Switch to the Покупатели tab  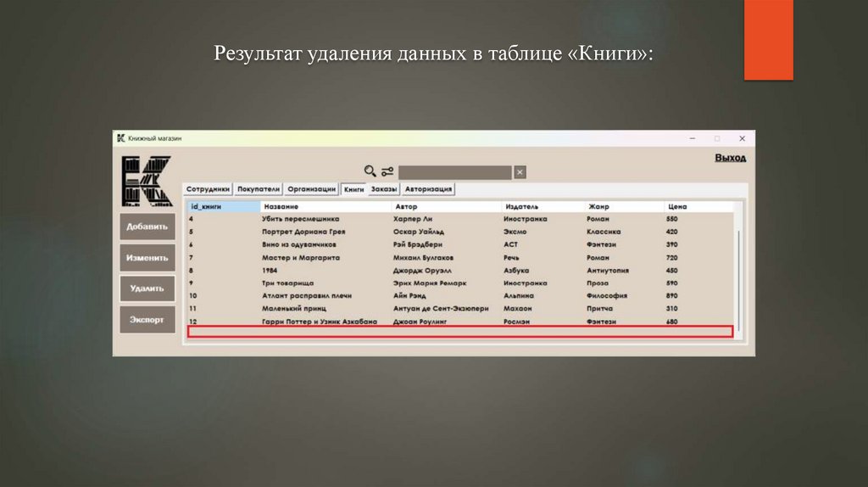259,189
